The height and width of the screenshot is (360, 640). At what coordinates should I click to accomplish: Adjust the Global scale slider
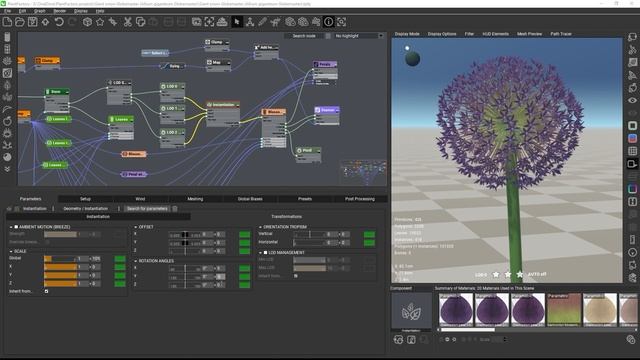pyautogui.click(x=60, y=259)
